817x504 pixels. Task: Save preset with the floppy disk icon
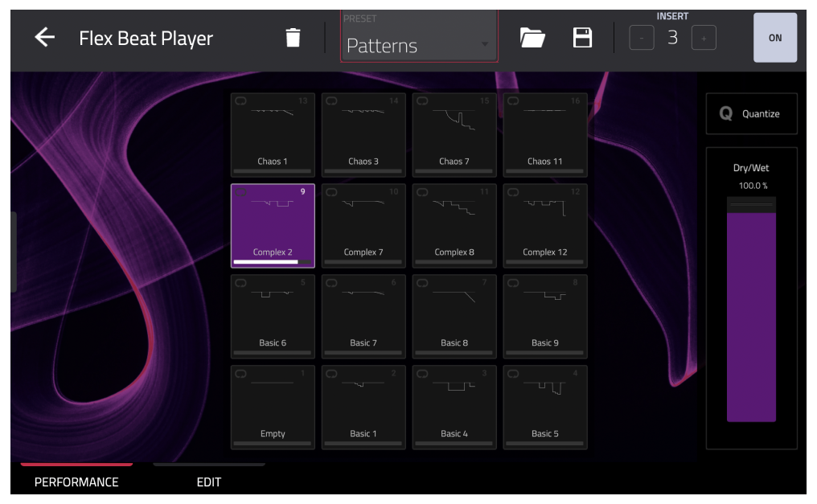pyautogui.click(x=582, y=38)
